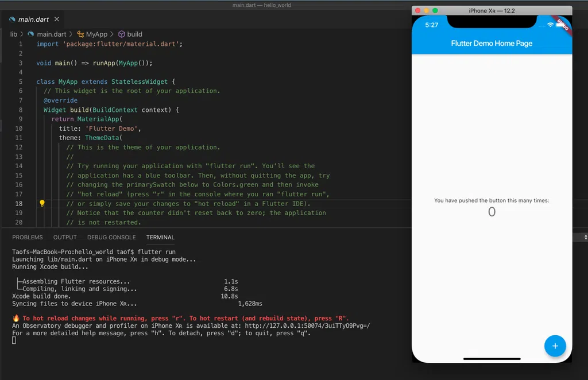The width and height of the screenshot is (588, 380).
Task: Click the main.dart breadcrumb segment
Action: pyautogui.click(x=51, y=34)
